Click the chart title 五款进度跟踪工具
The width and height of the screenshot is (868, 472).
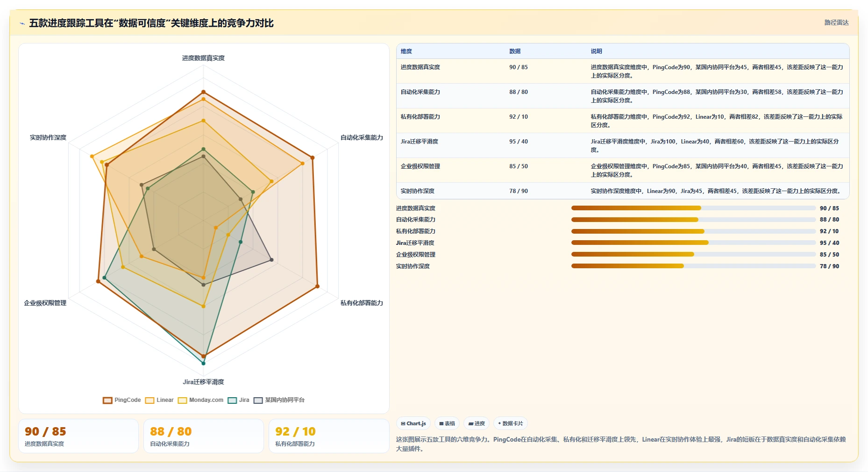151,23
